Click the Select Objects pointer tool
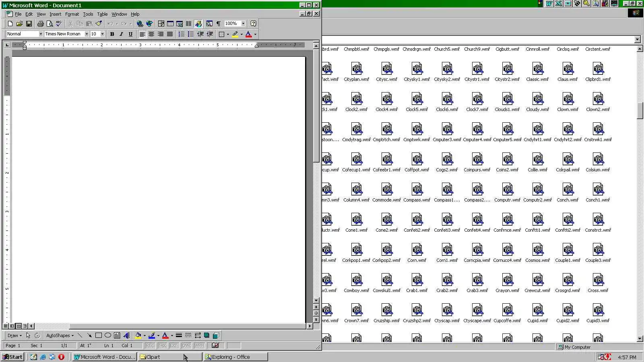 [x=28, y=335]
